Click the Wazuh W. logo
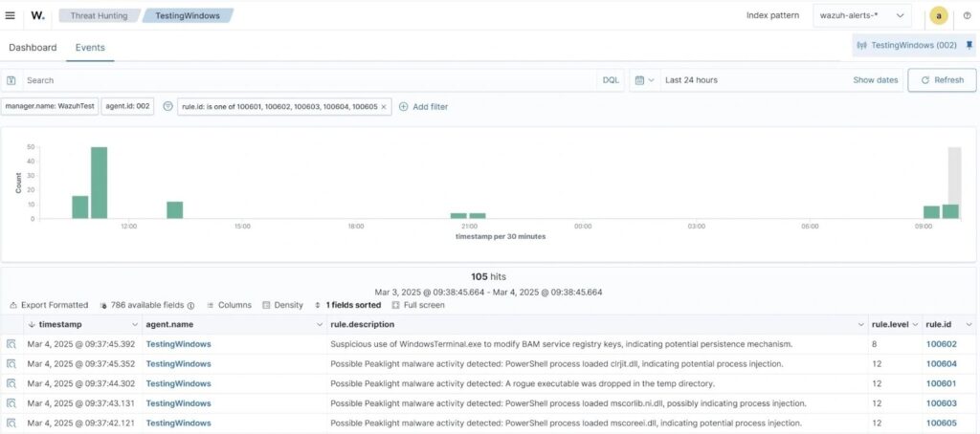 [x=37, y=16]
